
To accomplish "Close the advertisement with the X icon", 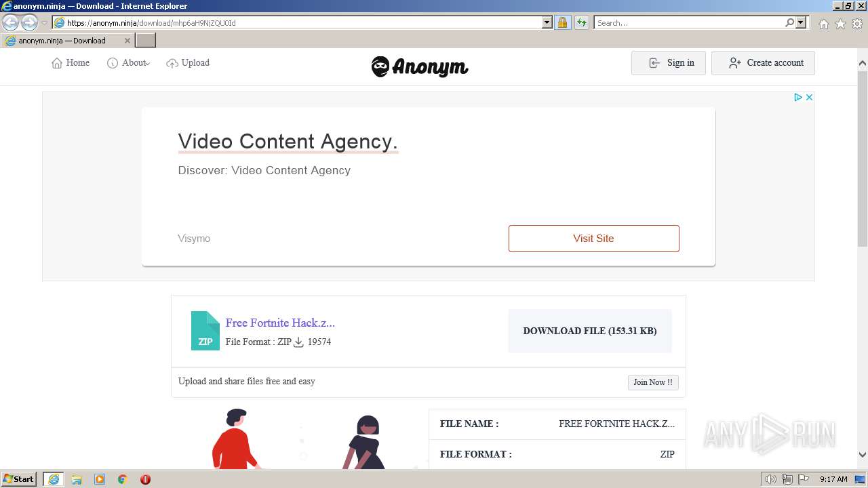I will point(809,98).
